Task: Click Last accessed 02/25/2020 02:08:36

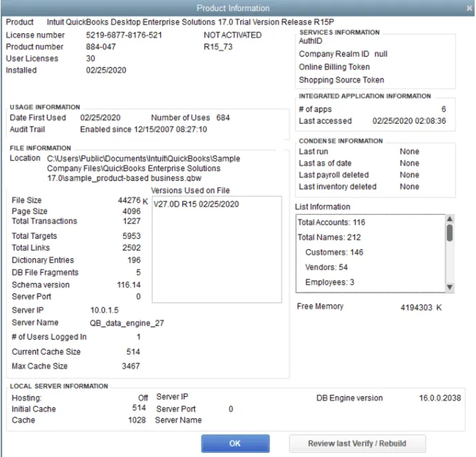Action: coord(409,121)
